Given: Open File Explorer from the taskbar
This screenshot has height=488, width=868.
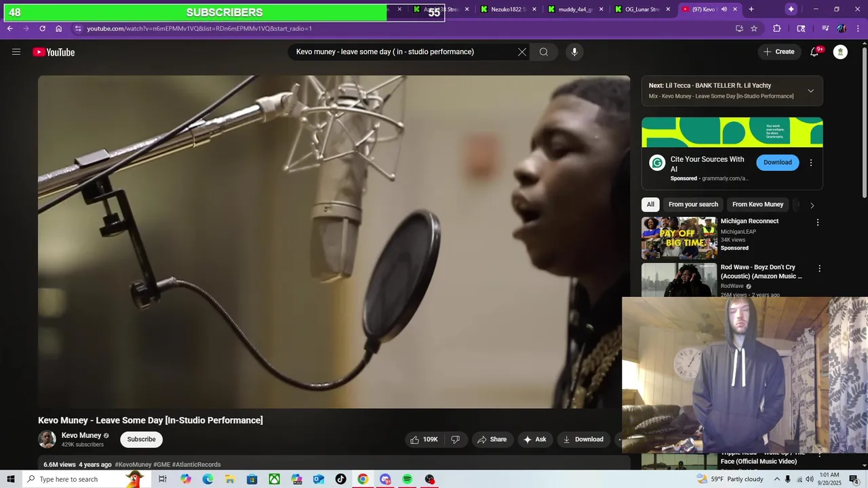Looking at the screenshot, I should coord(230,479).
